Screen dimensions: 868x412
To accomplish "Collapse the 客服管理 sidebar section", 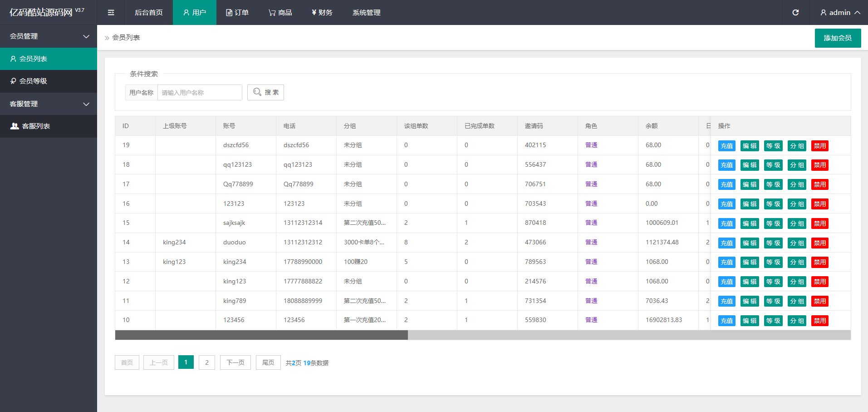I will [x=49, y=104].
